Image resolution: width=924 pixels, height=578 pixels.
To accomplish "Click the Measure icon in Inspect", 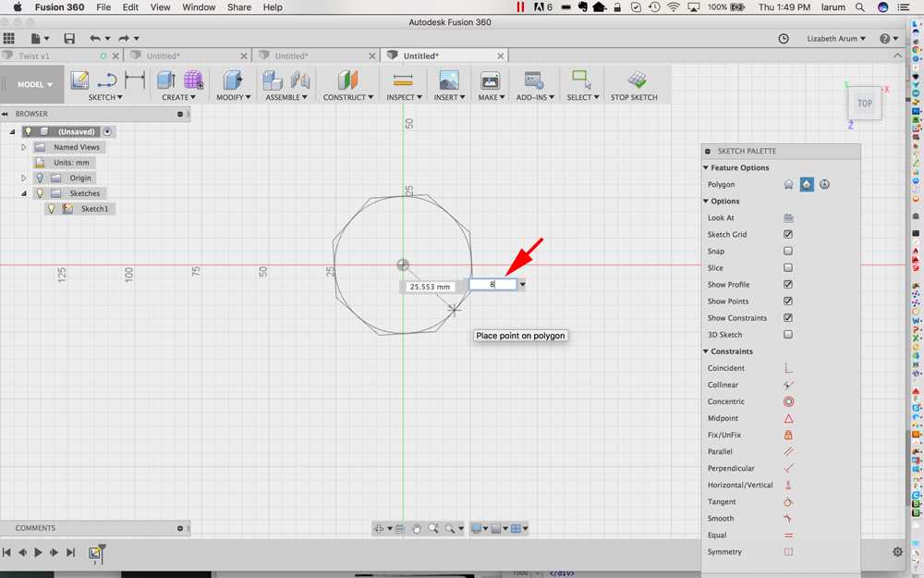I will click(x=403, y=80).
